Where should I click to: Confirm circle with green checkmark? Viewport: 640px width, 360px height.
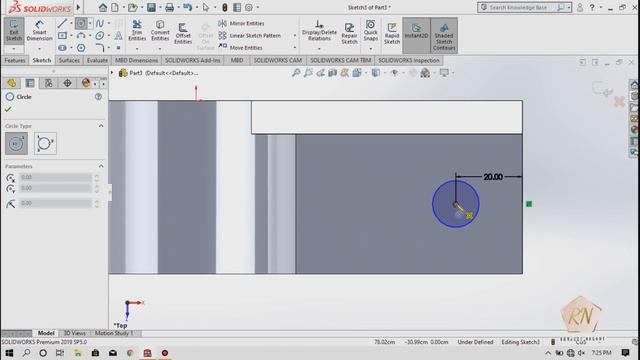[8, 109]
